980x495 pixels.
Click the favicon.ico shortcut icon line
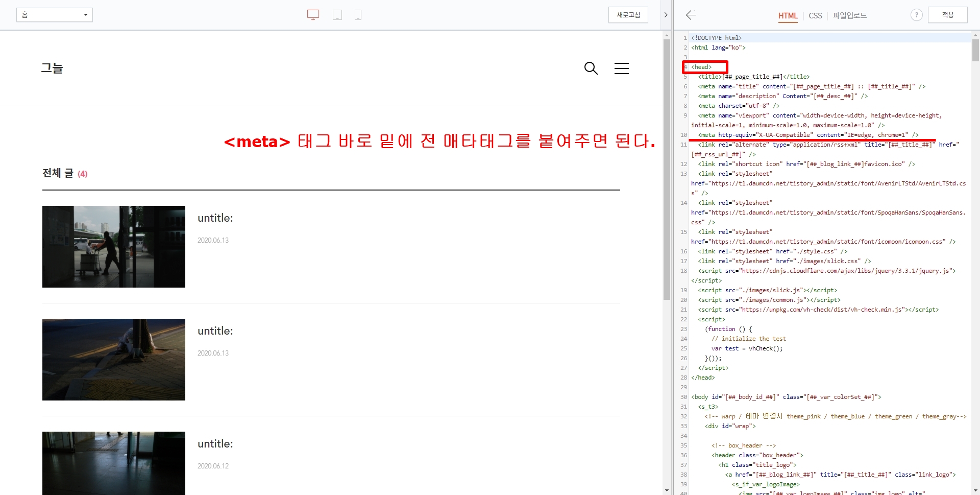(806, 164)
